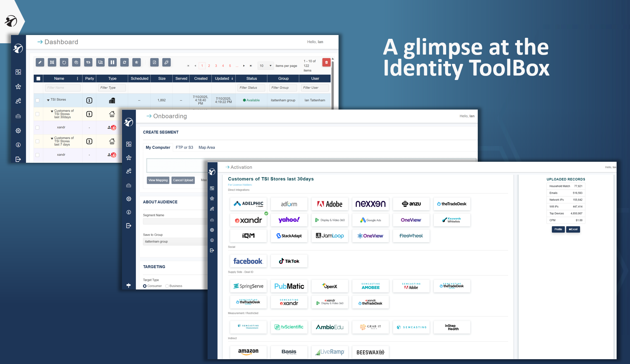
Task: Select the TikTok social tile
Action: click(289, 261)
